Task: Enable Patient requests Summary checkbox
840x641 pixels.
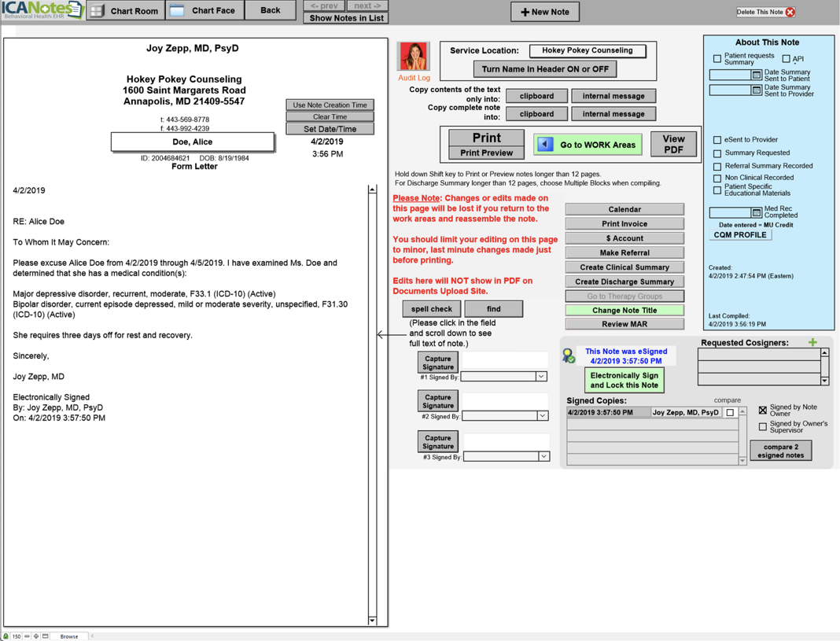Action: pos(717,59)
